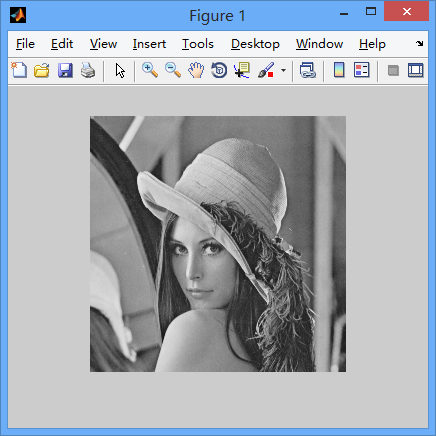Click the Hide Plot Tools icon
This screenshot has height=436, width=436.
[393, 70]
